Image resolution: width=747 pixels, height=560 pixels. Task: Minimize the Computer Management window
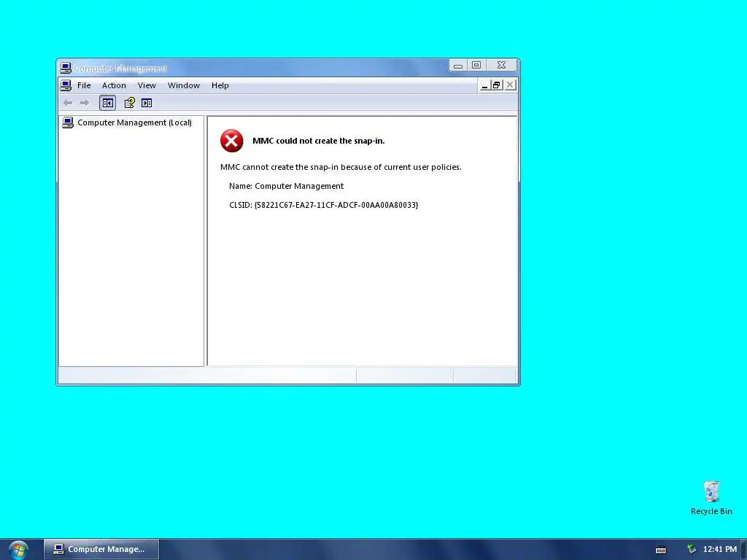458,65
